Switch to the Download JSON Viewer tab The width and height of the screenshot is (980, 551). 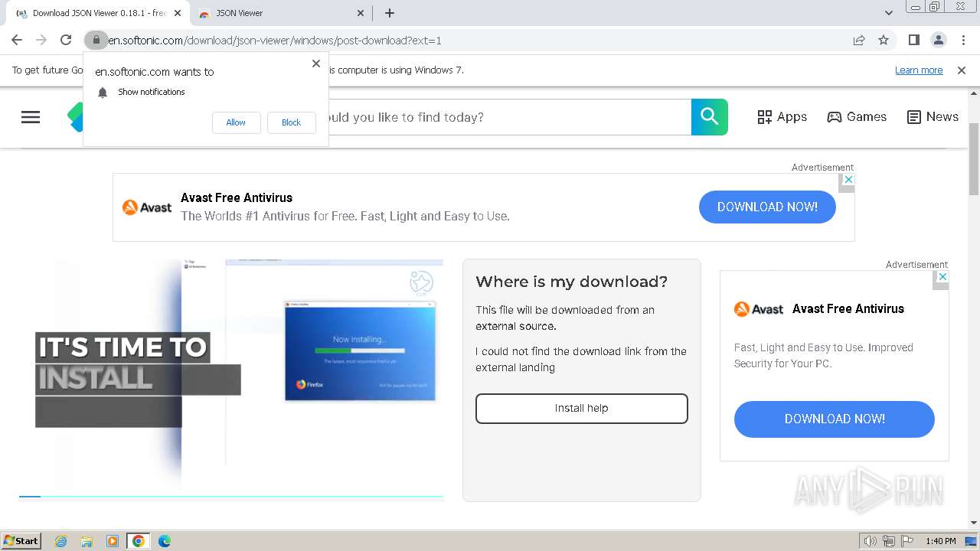[x=98, y=13]
